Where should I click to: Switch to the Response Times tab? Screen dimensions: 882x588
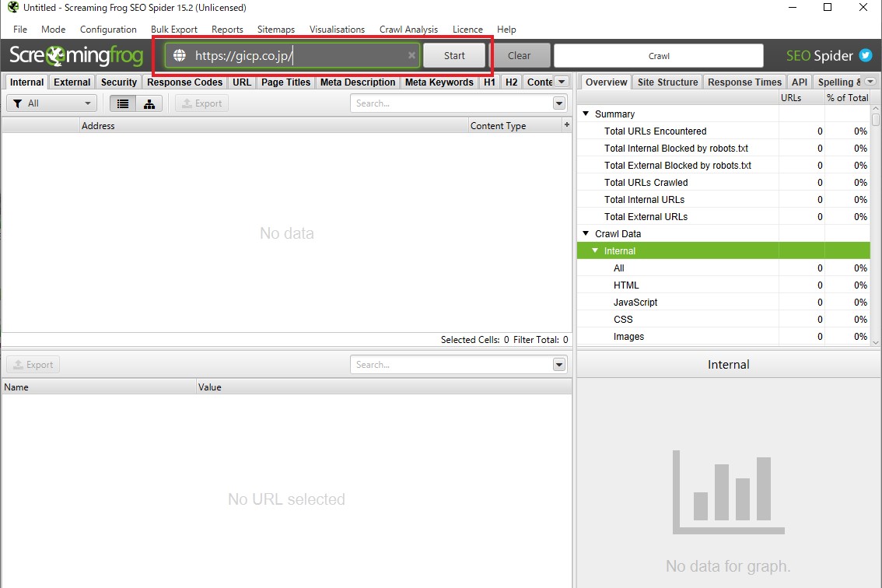[x=745, y=82]
